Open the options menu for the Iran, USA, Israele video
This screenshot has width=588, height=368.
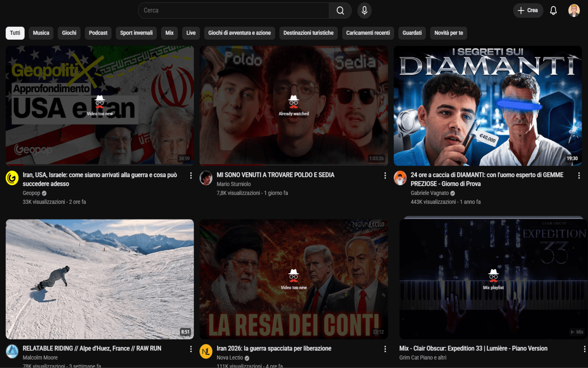[x=191, y=176]
